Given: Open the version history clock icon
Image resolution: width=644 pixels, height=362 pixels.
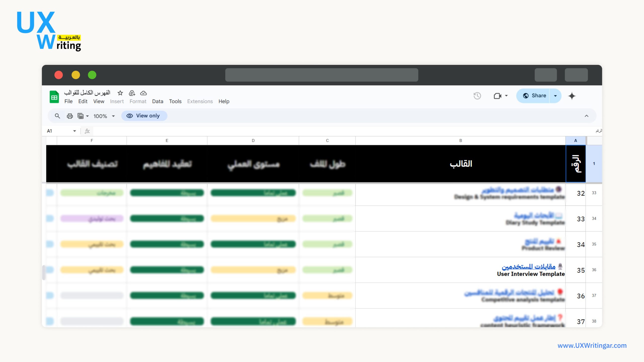Looking at the screenshot, I should pos(477,96).
